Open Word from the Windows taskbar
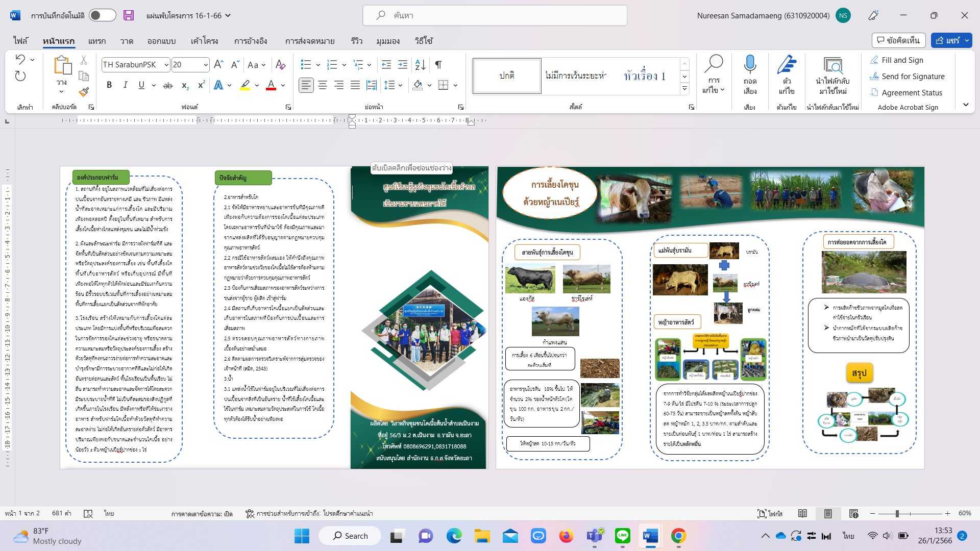 (x=650, y=536)
